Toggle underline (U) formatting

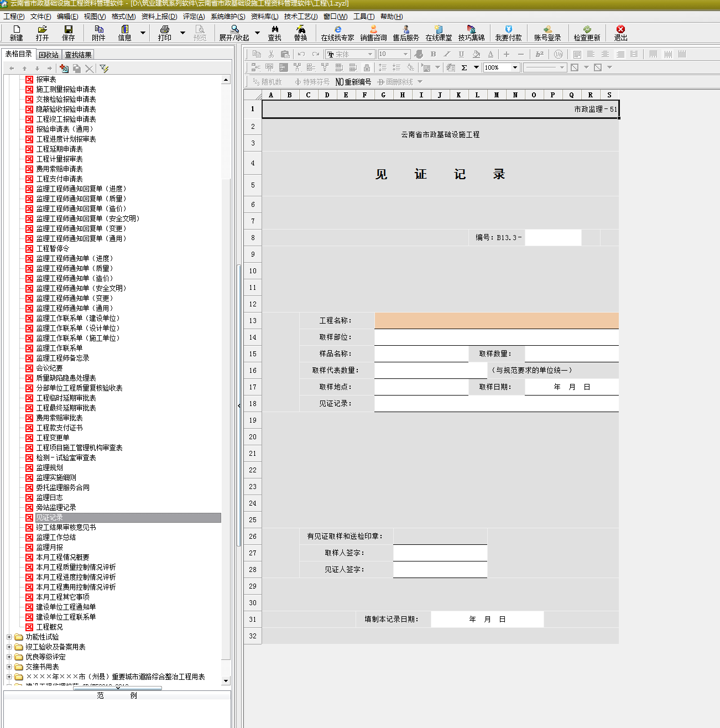461,54
